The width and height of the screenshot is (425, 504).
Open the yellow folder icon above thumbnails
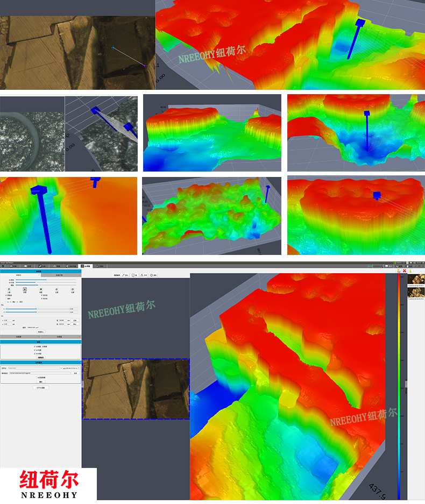click(410, 271)
